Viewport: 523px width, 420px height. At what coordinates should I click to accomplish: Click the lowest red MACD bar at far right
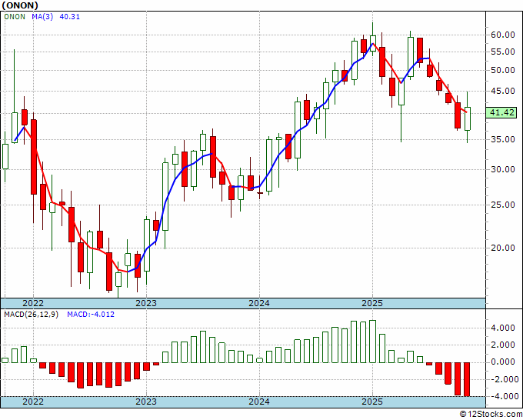click(x=467, y=379)
